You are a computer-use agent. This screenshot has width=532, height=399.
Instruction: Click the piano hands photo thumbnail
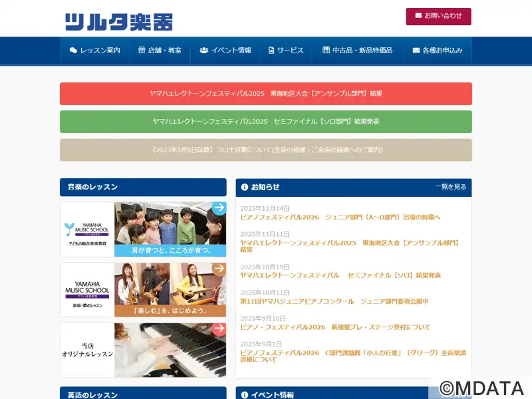[x=170, y=350]
